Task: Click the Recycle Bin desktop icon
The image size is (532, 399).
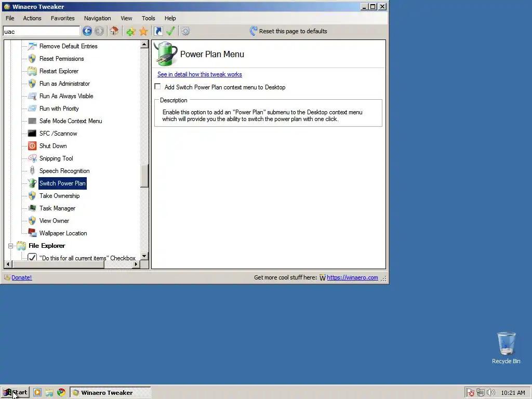Action: [506, 348]
